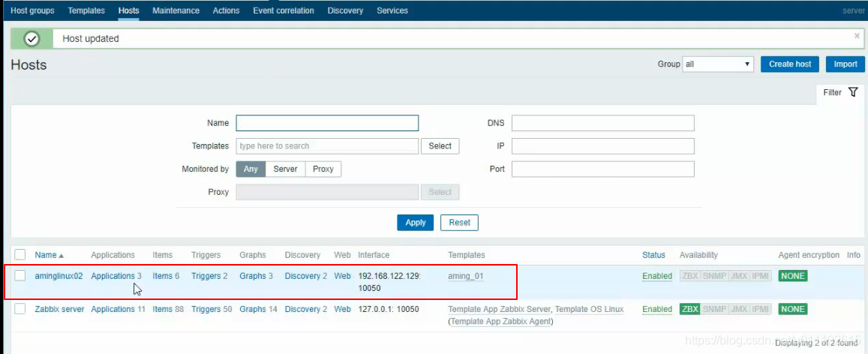Click SNMP badge of aminglinux02
868x354 pixels.
(x=714, y=275)
